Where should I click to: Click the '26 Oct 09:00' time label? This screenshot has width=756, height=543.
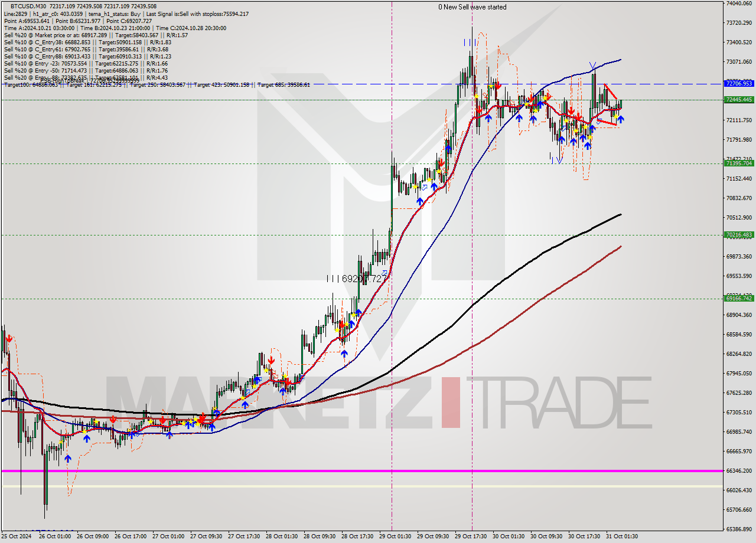click(x=92, y=537)
